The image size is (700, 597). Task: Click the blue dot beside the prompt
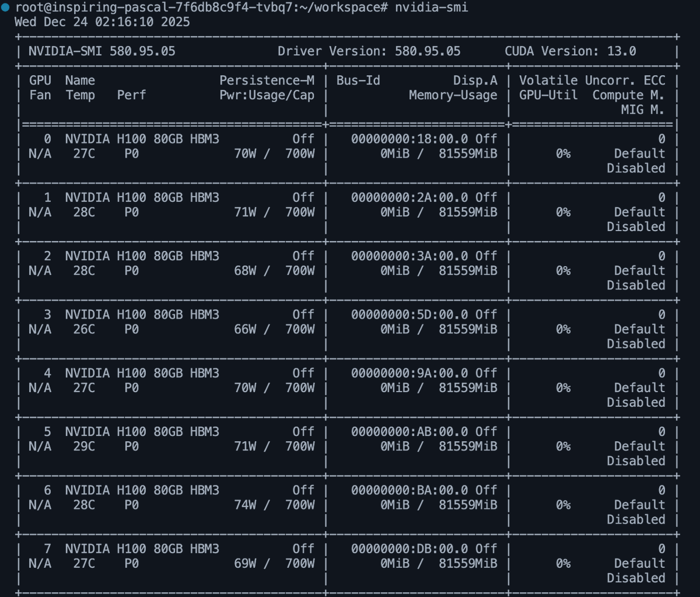pyautogui.click(x=6, y=7)
